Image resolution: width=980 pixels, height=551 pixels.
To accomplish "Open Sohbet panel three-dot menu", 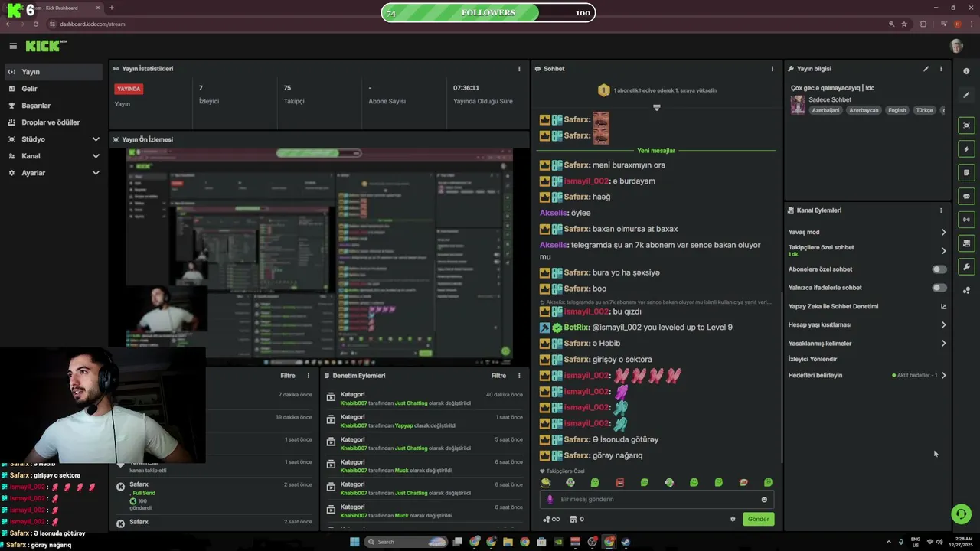I will (772, 69).
